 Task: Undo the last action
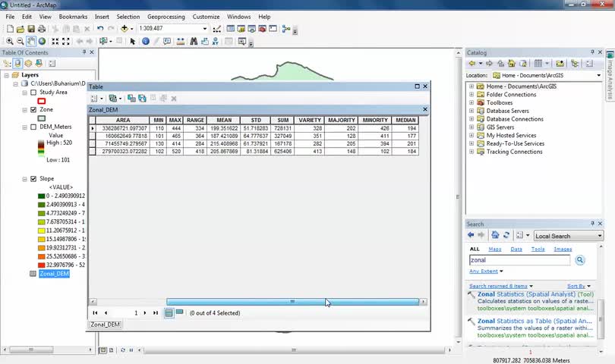pyautogui.click(x=100, y=29)
